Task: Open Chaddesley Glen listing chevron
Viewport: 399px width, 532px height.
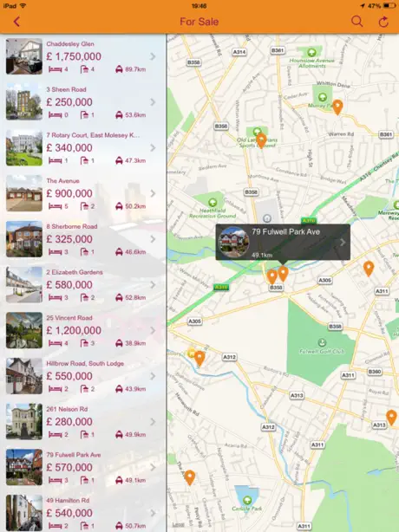Action: pos(153,56)
